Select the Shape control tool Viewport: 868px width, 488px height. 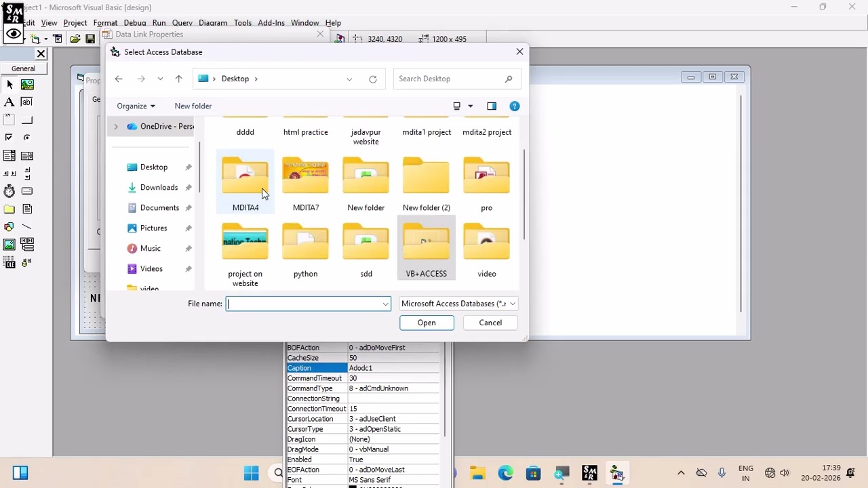9,227
